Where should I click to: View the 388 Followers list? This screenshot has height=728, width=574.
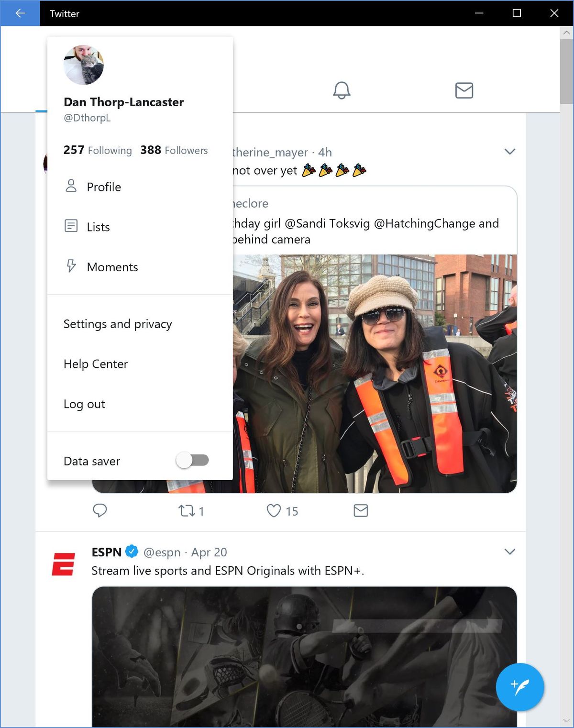click(x=174, y=150)
